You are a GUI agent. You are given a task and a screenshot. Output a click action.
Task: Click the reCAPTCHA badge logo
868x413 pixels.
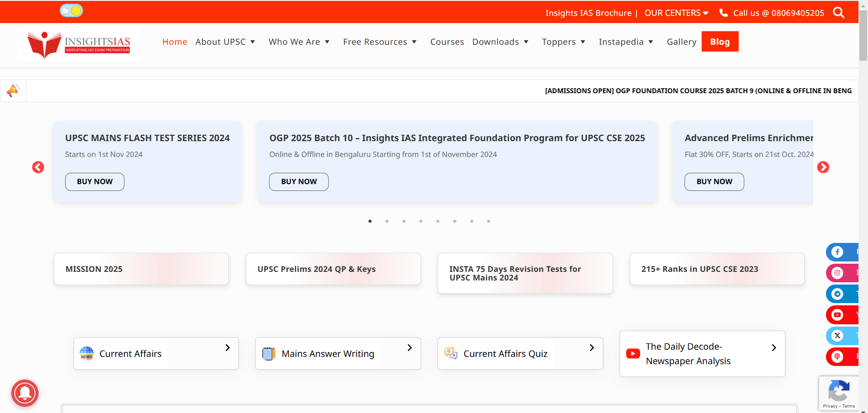pyautogui.click(x=839, y=390)
